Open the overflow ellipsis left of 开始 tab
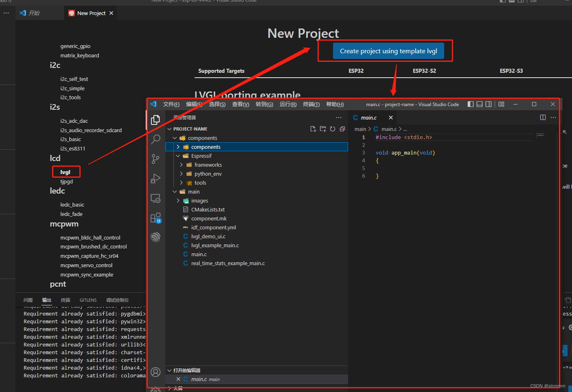The width and height of the screenshot is (572, 392). pyautogui.click(x=6, y=13)
